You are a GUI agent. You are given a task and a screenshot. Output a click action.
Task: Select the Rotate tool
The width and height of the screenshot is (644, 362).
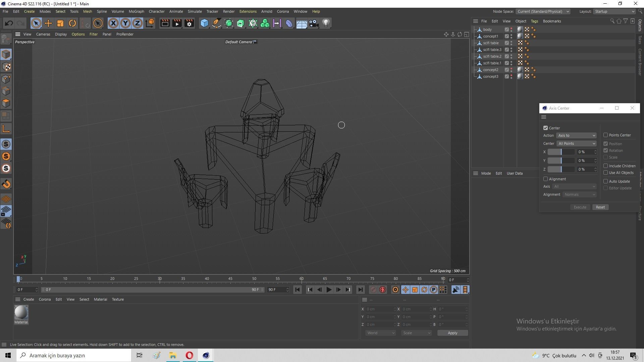tap(72, 23)
